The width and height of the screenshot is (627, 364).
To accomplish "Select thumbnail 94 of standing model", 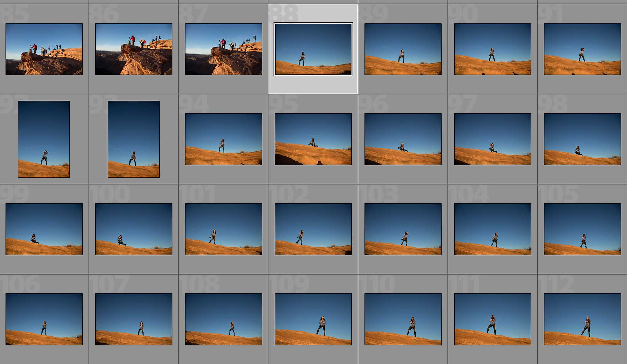I will tap(224, 139).
